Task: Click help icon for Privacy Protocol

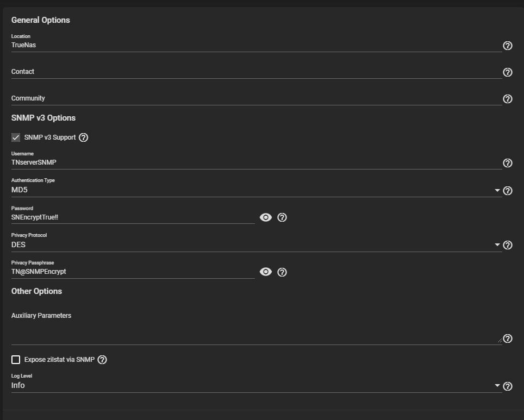Action: tap(508, 245)
